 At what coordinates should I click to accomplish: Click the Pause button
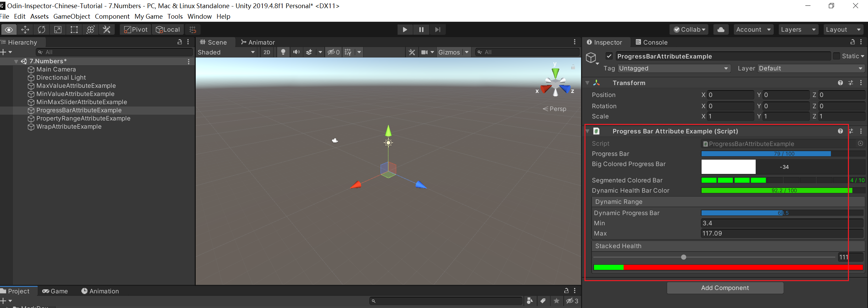(x=421, y=30)
